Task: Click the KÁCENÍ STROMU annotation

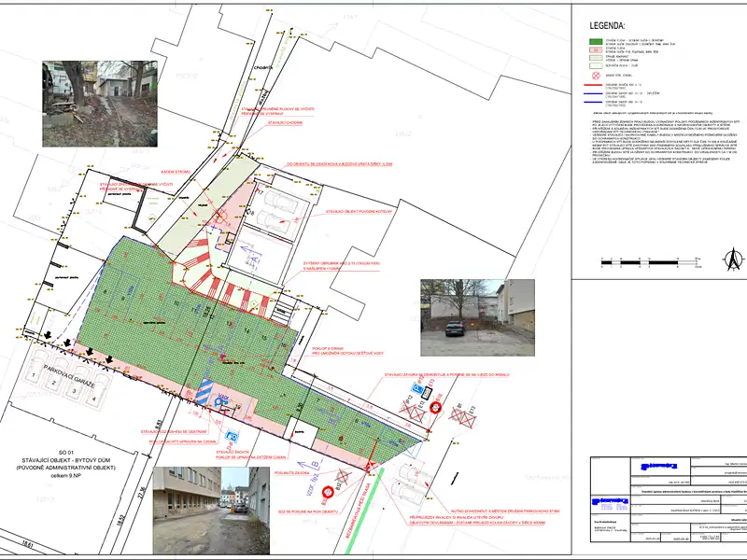Action: click(x=176, y=172)
